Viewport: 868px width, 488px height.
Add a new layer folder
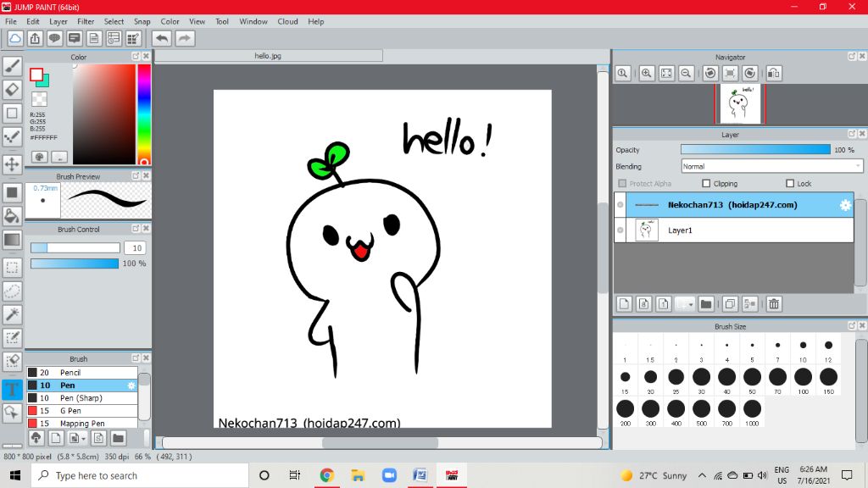706,304
